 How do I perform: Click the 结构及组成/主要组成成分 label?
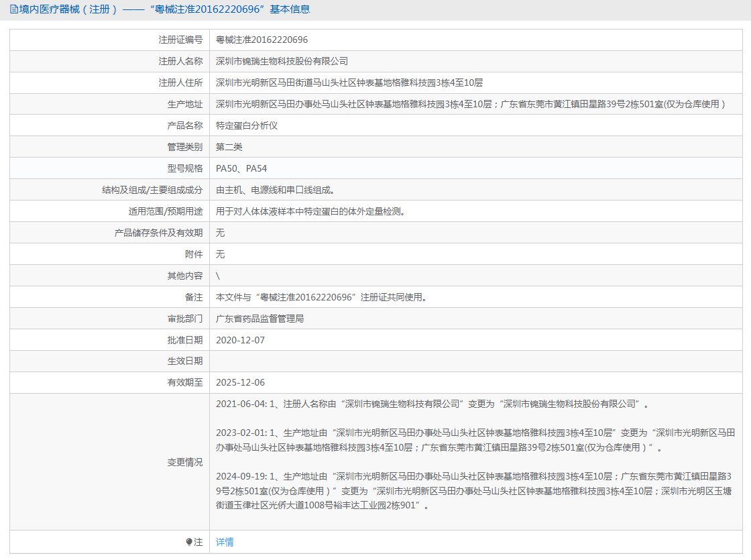pyautogui.click(x=152, y=190)
